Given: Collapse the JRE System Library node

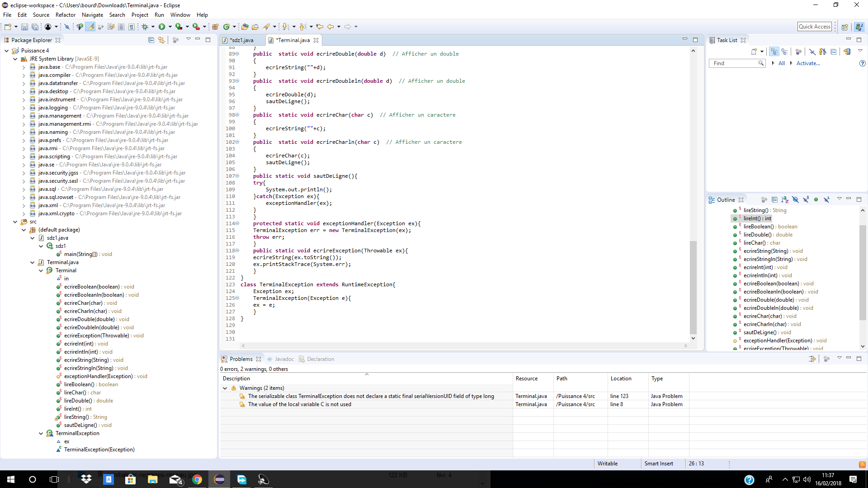Looking at the screenshot, I should coord(15,58).
